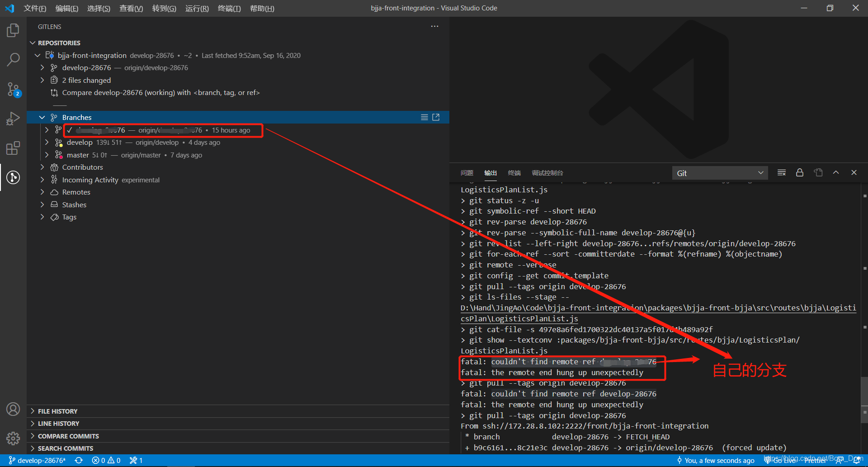Open the 运行(R) menu
Screen dimensions: 868x467
(x=197, y=8)
